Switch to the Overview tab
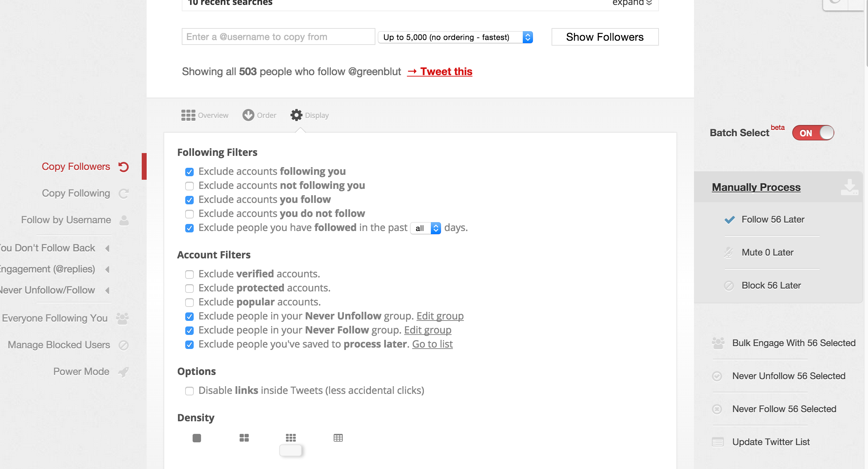The height and width of the screenshot is (469, 868). (205, 115)
